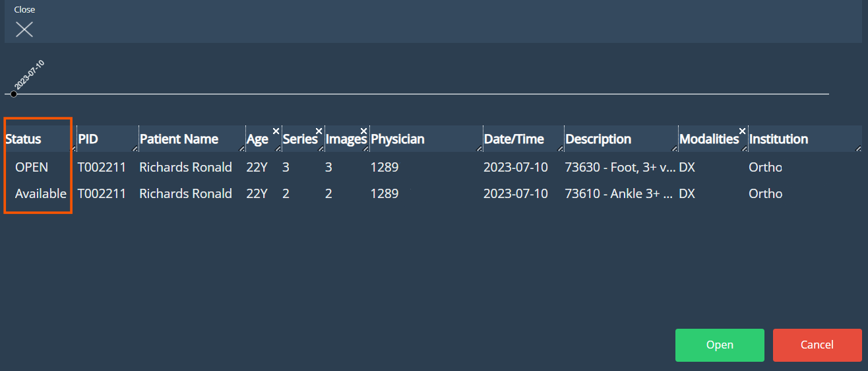Remove the Series column using its X
Image resolution: width=868 pixels, height=371 pixels.
(x=319, y=131)
